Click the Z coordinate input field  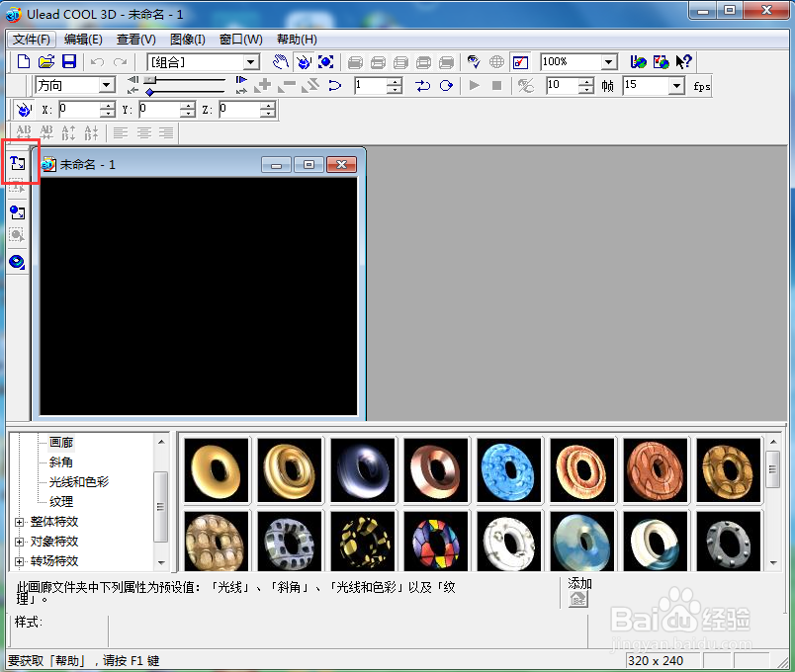[x=240, y=110]
